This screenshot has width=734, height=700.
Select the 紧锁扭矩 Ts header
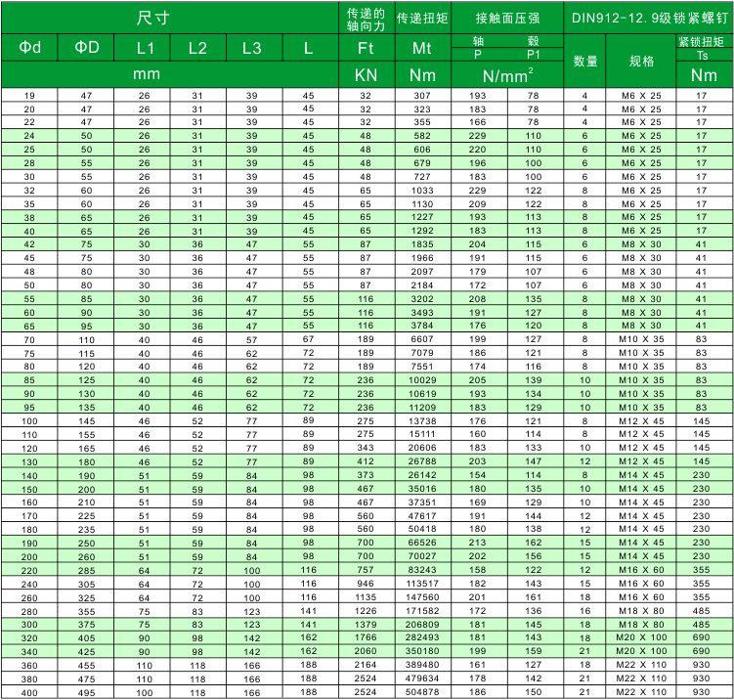pyautogui.click(x=702, y=47)
